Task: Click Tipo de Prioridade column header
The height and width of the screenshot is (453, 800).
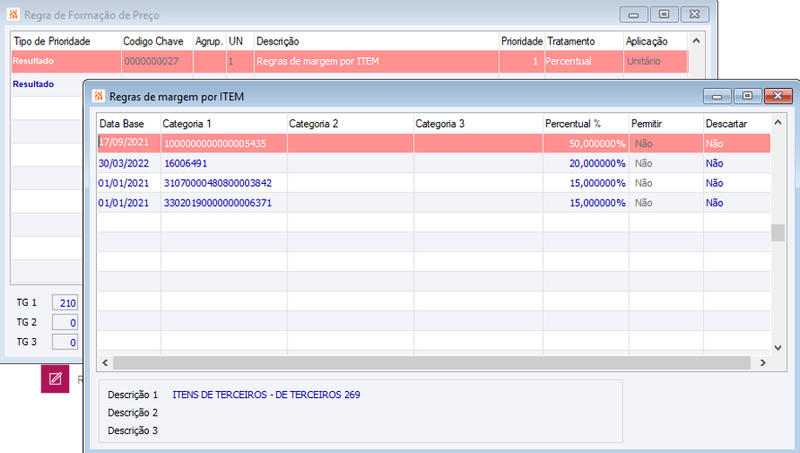Action: [66, 41]
